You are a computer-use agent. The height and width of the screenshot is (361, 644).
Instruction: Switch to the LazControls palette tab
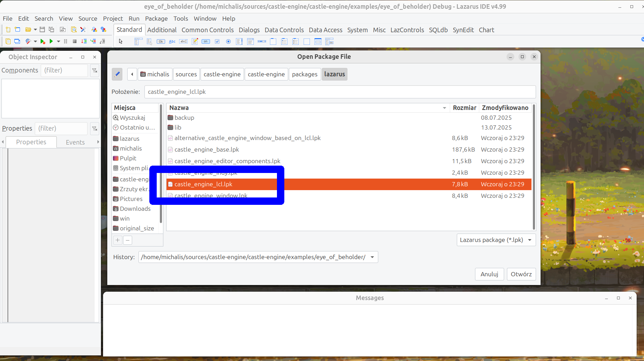[x=407, y=30]
